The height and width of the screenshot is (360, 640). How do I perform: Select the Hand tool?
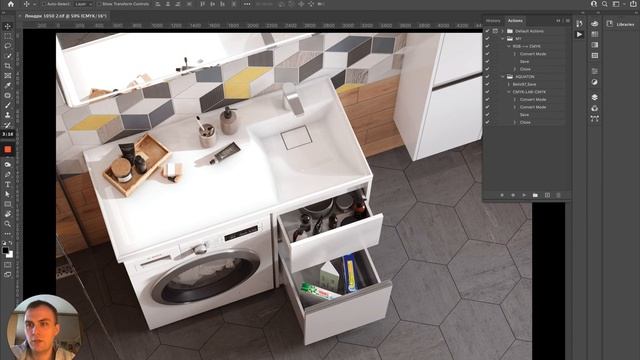(x=7, y=214)
